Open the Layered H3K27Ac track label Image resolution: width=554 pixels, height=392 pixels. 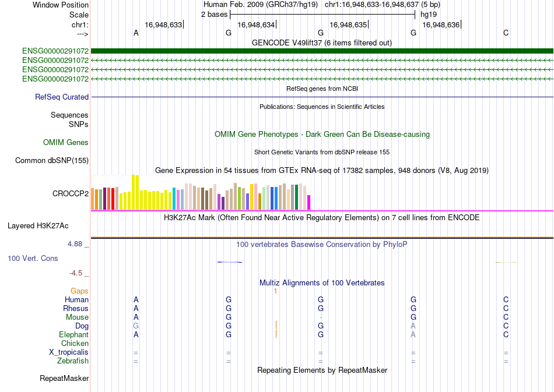38,226
